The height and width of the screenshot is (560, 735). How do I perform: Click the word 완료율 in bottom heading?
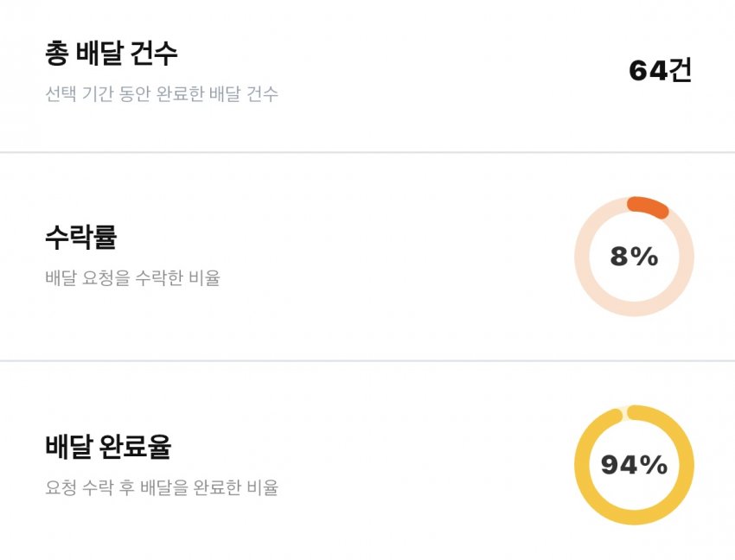[136, 446]
